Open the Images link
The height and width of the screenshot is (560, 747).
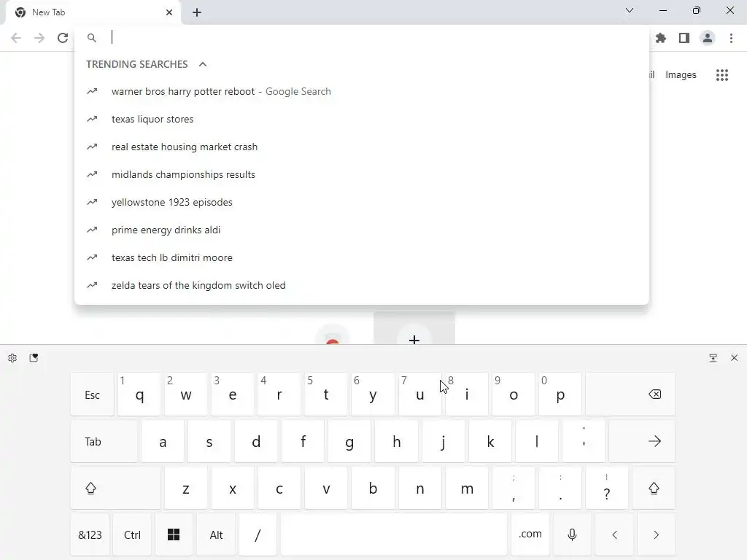pyautogui.click(x=681, y=75)
